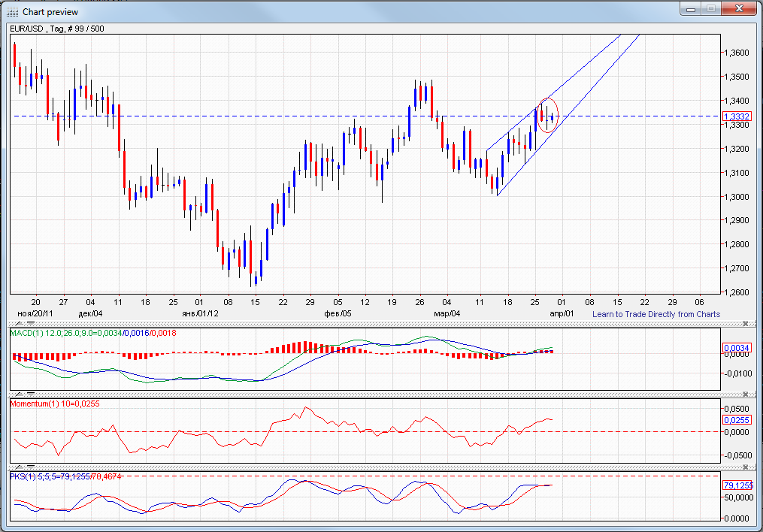The image size is (763, 532).
Task: Close the Chart preview window
Action: point(739,8)
